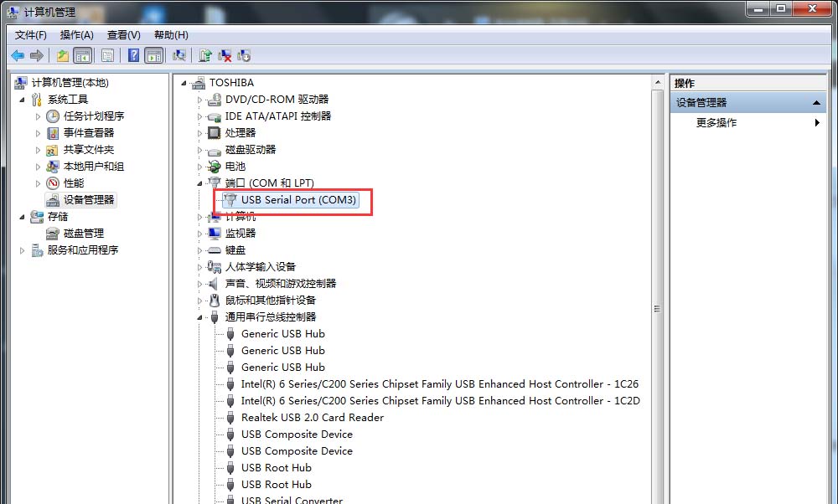The image size is (838, 504).
Task: Select USB Serial Port (COM3) device
Action: pos(291,200)
